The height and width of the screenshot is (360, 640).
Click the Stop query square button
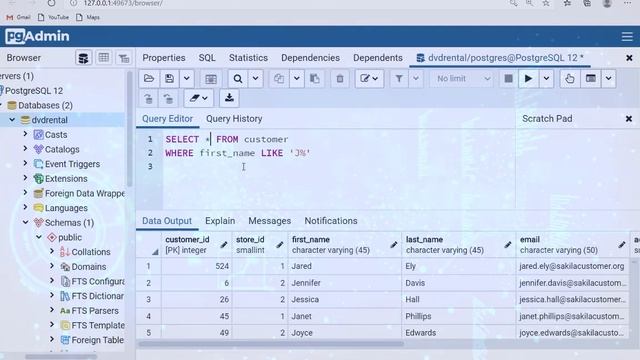[x=508, y=79]
